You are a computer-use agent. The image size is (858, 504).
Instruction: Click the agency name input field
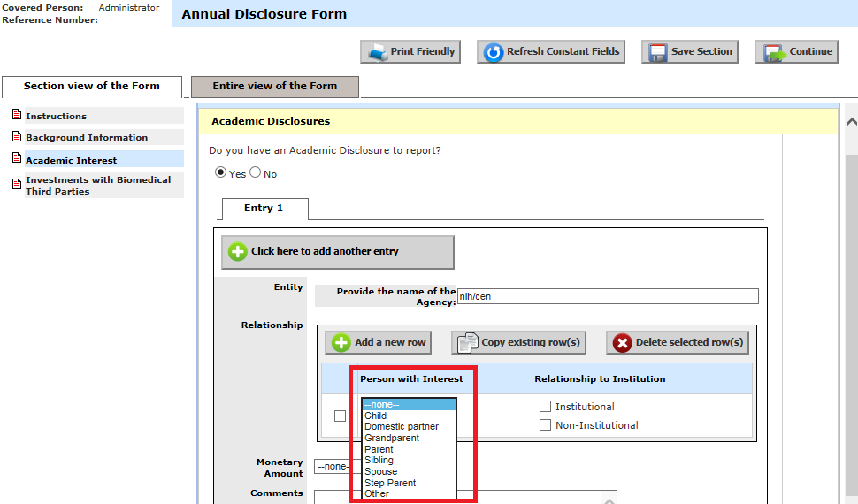tap(608, 296)
